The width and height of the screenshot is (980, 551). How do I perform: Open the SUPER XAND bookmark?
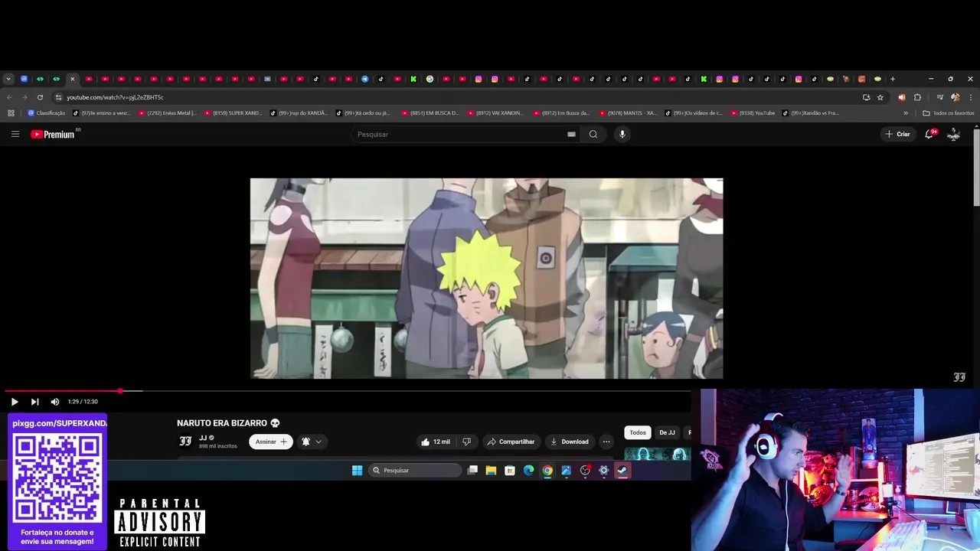click(233, 113)
